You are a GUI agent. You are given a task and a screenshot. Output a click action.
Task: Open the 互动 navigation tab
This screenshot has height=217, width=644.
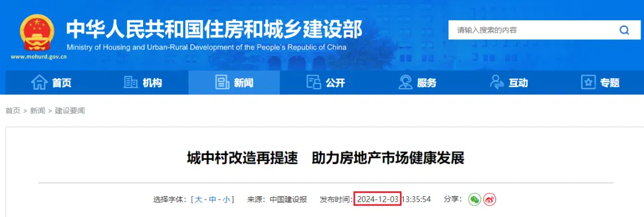pos(509,83)
